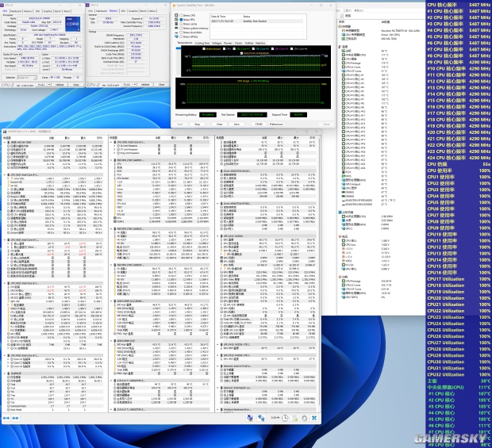Collapse Network Intel Wi-Fi section in HWiNFO

[x=217, y=366]
